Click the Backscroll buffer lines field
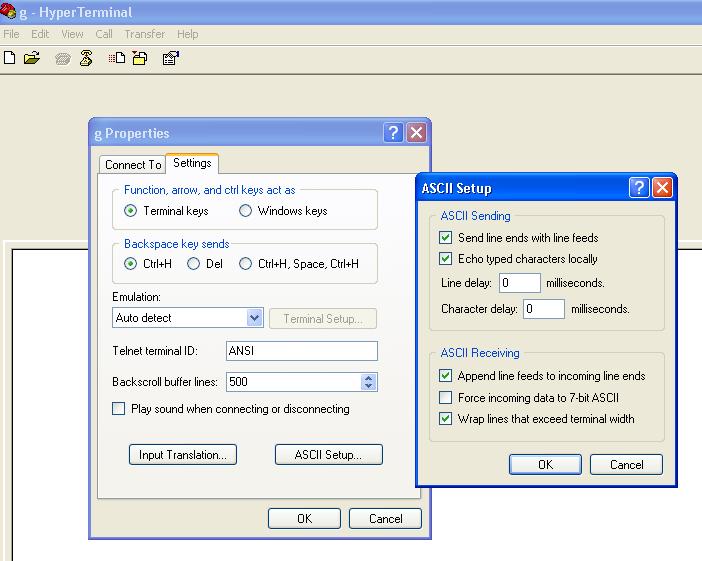Viewport: 702px width, 561px height. [294, 382]
